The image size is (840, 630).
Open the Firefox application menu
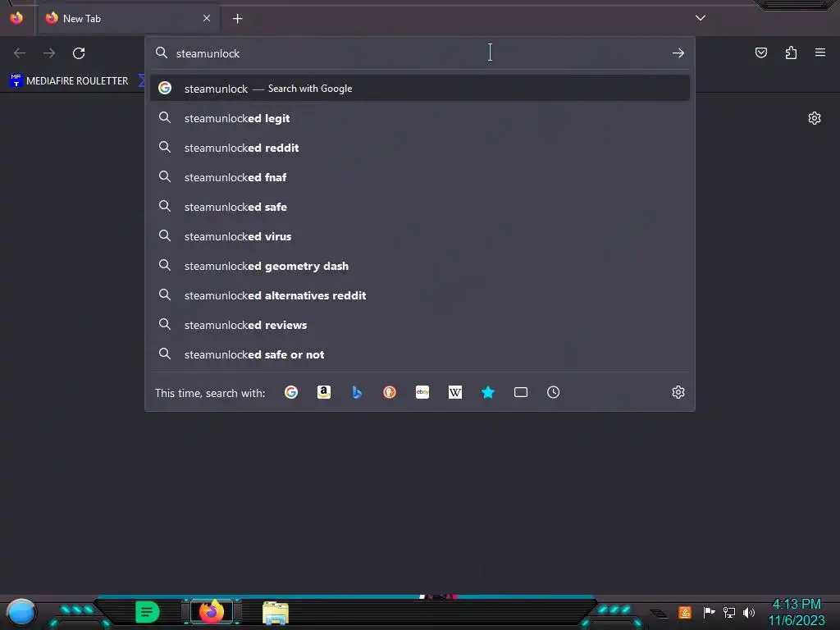[x=820, y=52]
